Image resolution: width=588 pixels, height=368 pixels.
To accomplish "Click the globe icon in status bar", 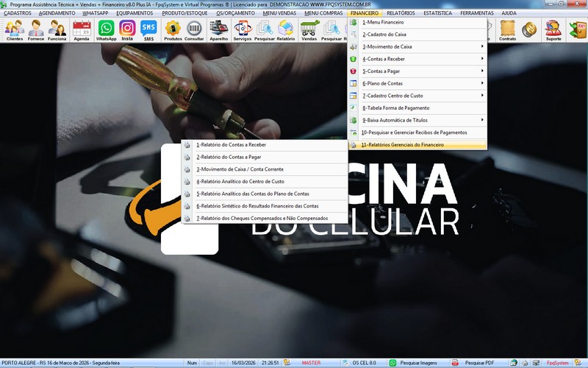I will pyautogui.click(x=514, y=363).
